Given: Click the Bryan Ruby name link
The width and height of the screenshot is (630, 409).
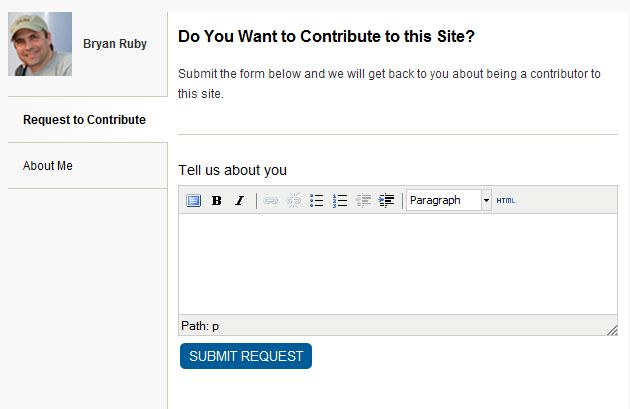Looking at the screenshot, I should pyautogui.click(x=115, y=45).
